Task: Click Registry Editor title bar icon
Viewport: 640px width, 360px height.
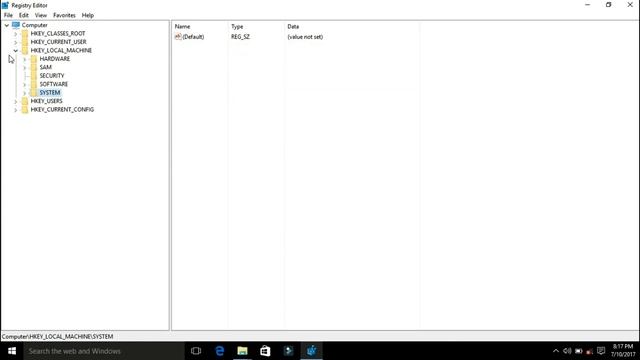Action: pos(5,5)
